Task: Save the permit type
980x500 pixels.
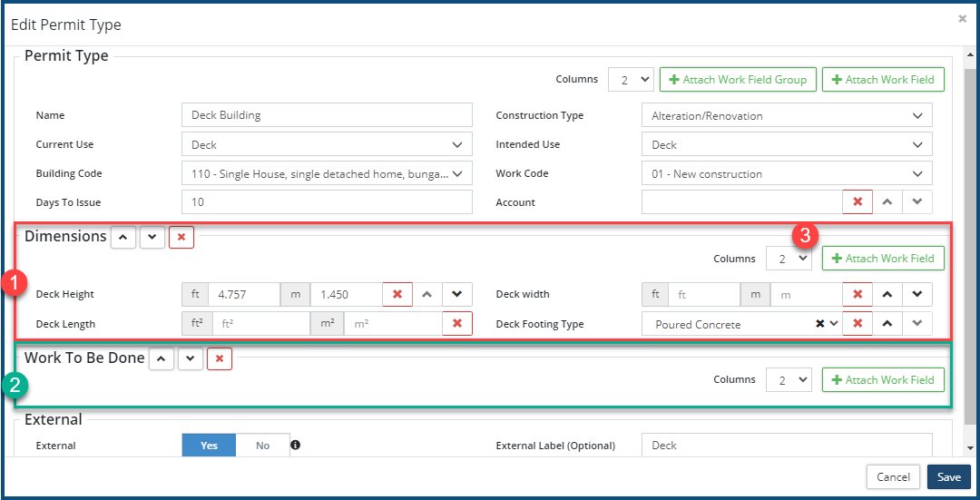Action: (948, 477)
